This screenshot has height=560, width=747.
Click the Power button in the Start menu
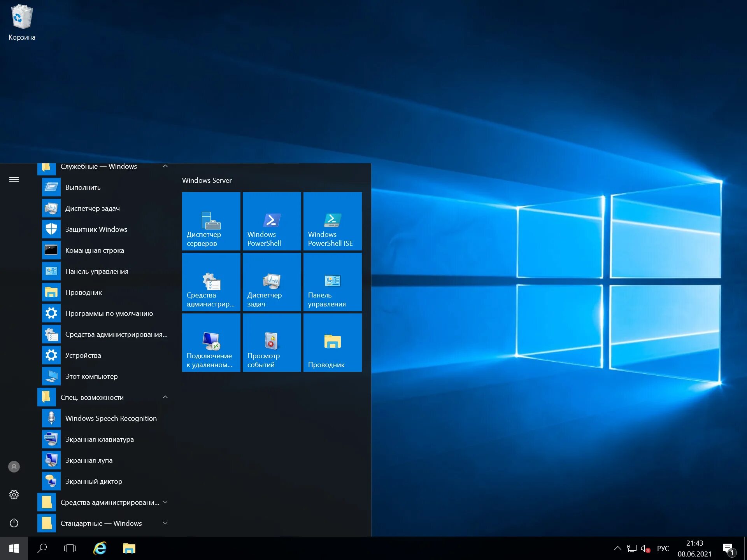pyautogui.click(x=14, y=523)
